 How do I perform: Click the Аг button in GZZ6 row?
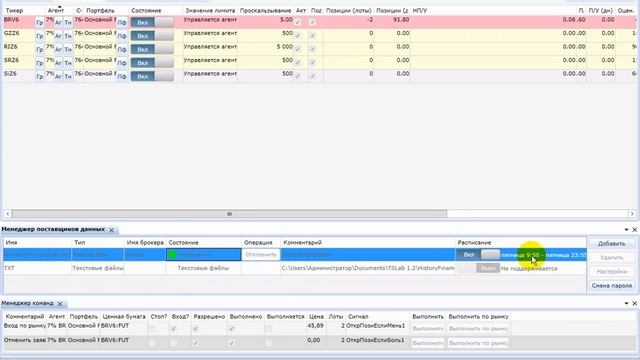(x=58, y=36)
